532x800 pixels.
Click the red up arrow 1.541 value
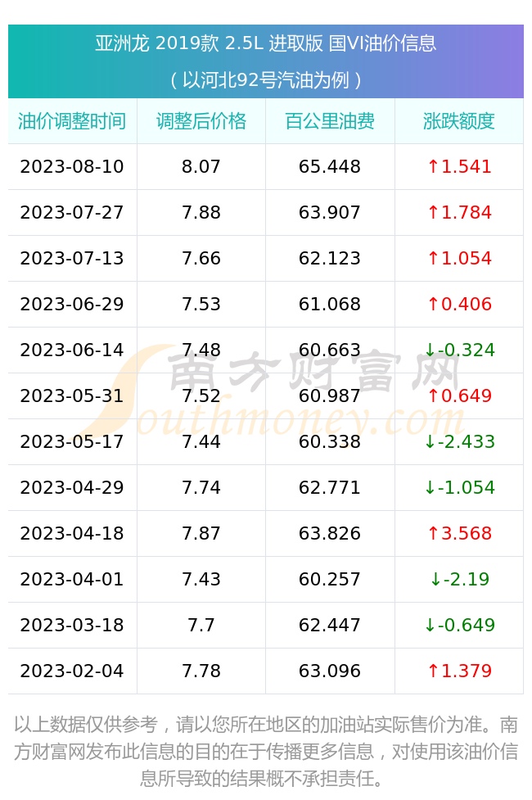(x=459, y=167)
